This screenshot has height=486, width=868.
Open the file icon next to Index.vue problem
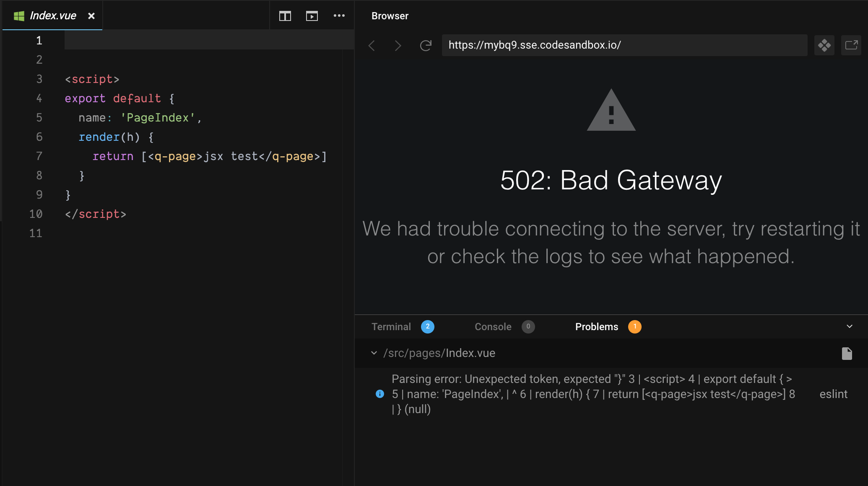point(847,353)
